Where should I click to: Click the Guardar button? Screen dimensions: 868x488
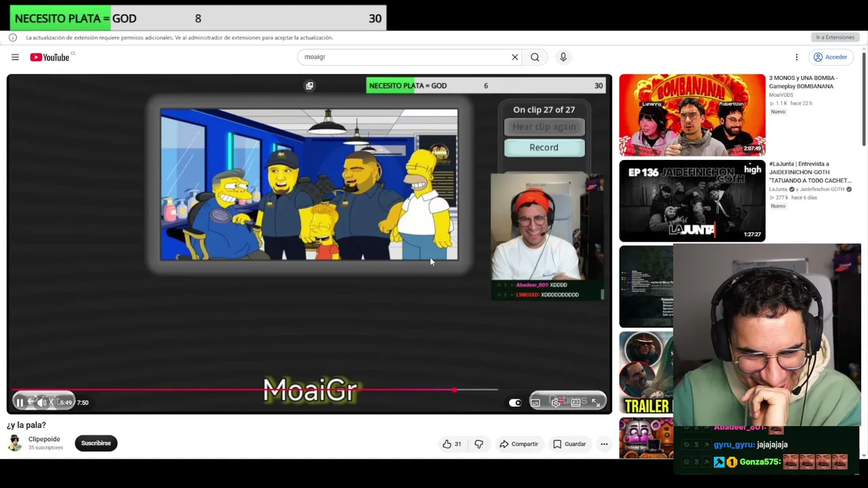(569, 444)
